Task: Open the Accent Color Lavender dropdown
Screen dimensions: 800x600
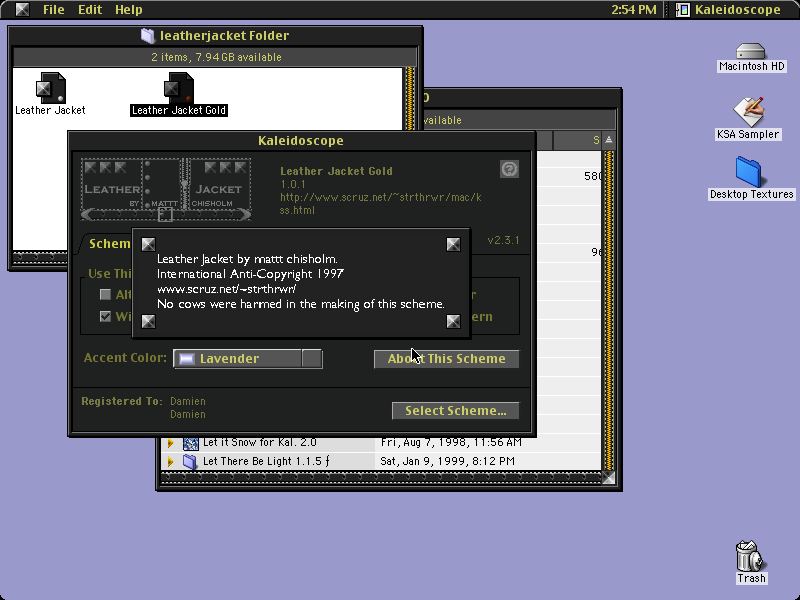Action: pyautogui.click(x=247, y=359)
